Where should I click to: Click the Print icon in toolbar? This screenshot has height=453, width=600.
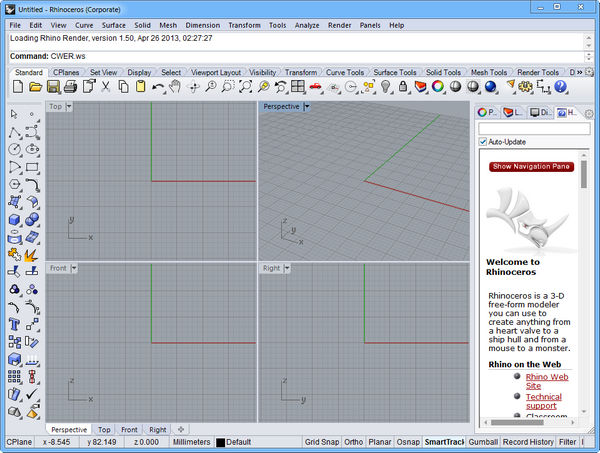[70, 88]
